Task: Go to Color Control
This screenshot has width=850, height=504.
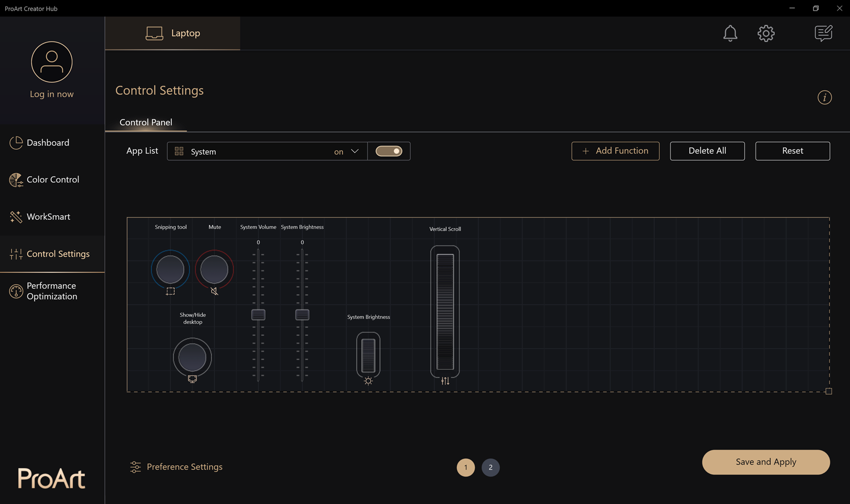Action: coord(52,180)
